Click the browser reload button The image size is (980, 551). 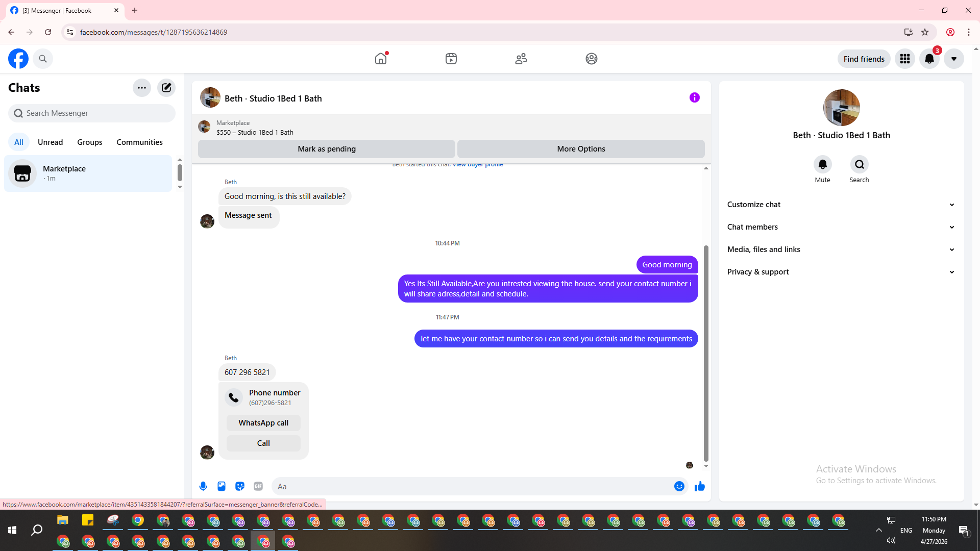48,32
